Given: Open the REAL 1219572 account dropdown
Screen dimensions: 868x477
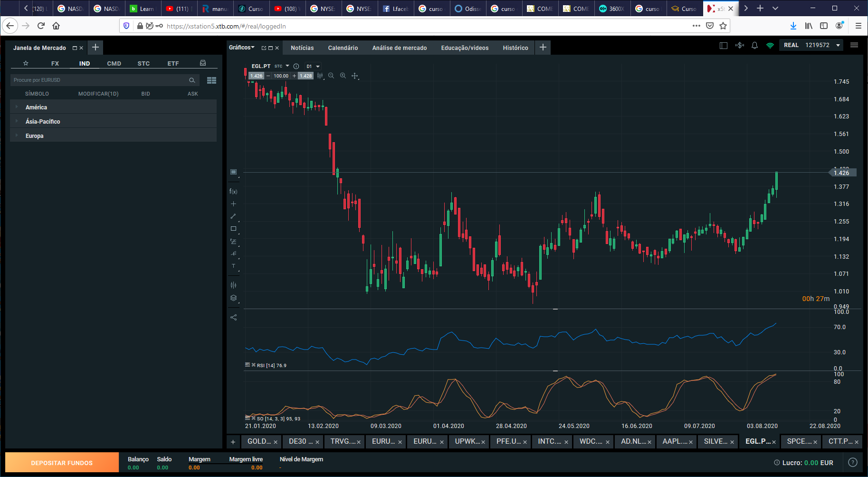Looking at the screenshot, I should (x=811, y=45).
